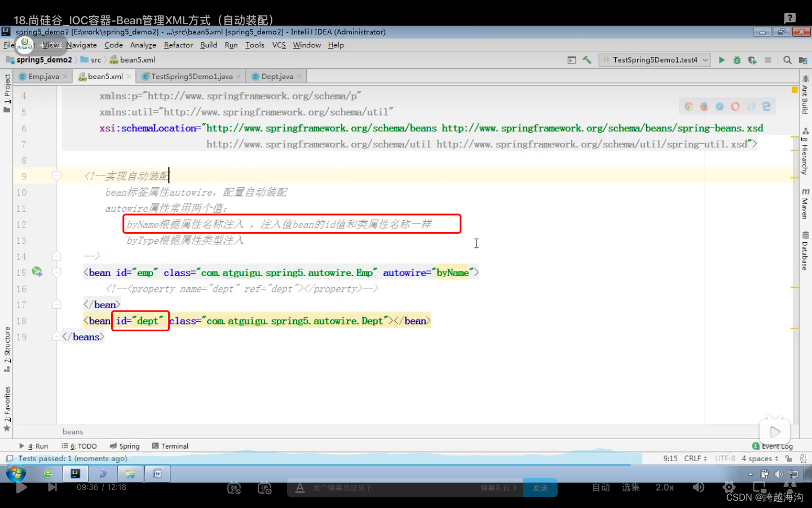The image size is (812, 508).
Task: Run with coverage shield icon
Action: pos(752,60)
